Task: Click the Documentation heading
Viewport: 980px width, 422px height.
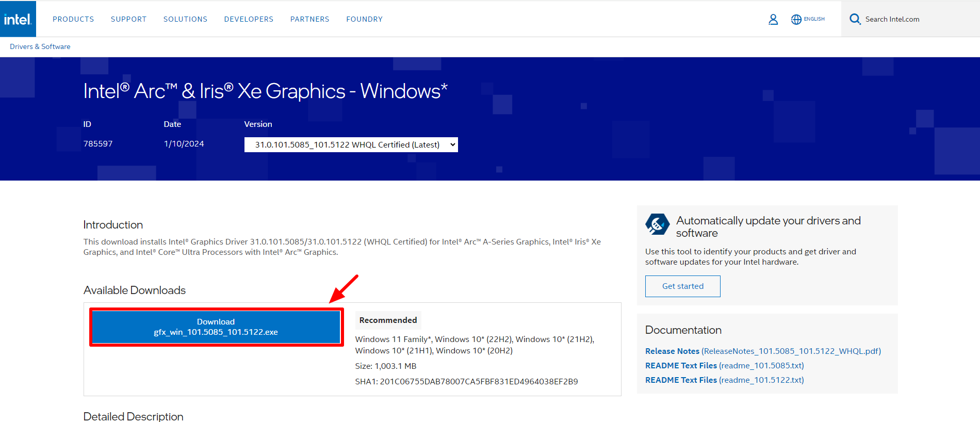Action: (x=683, y=330)
